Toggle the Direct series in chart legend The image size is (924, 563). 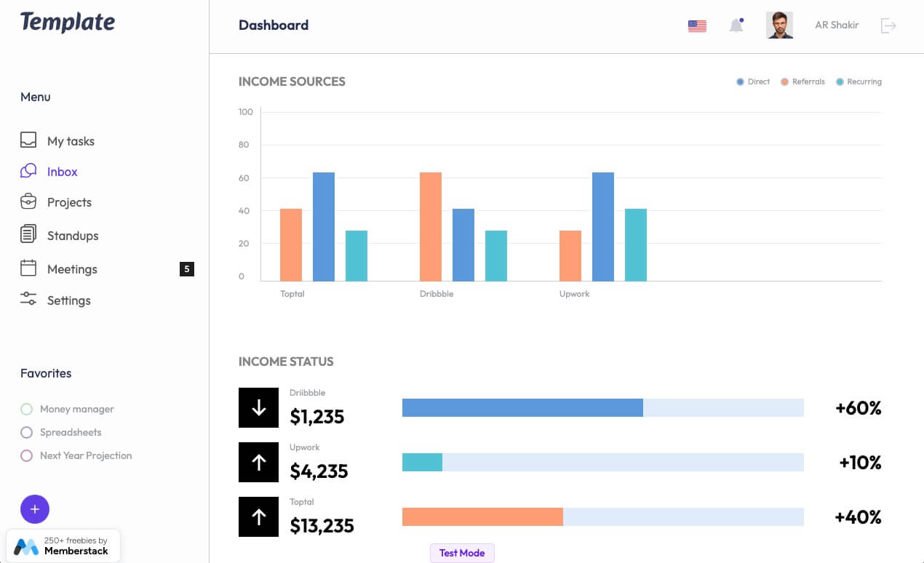[x=753, y=82]
